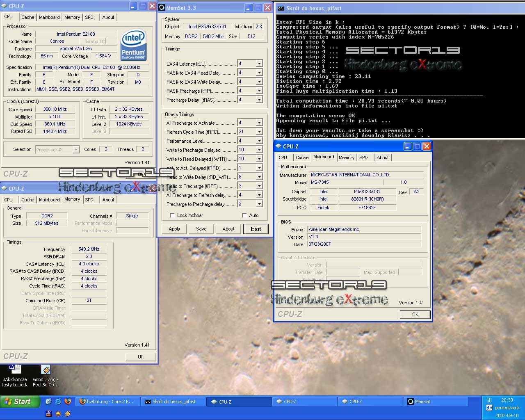Click the sun-shaped Quick Launch icon
Image resolution: width=525 pixels, height=420 pixels.
click(58, 413)
